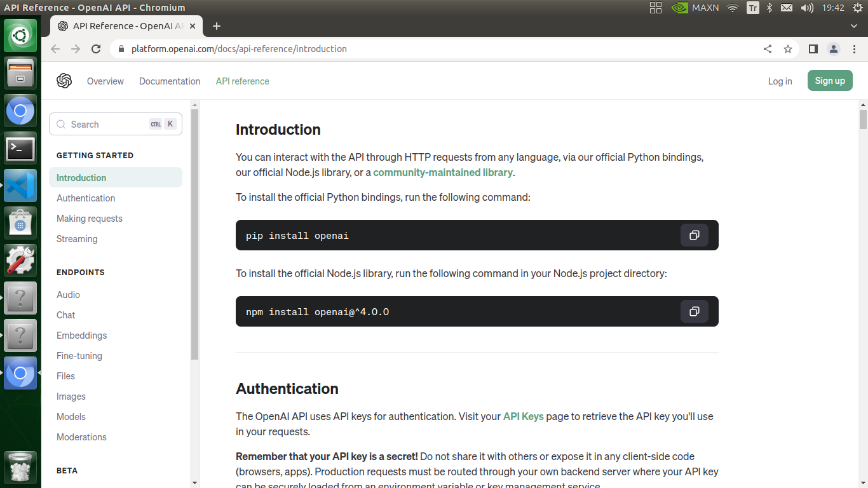Open the Chat endpoint section
The image size is (868, 488).
pyautogui.click(x=65, y=315)
